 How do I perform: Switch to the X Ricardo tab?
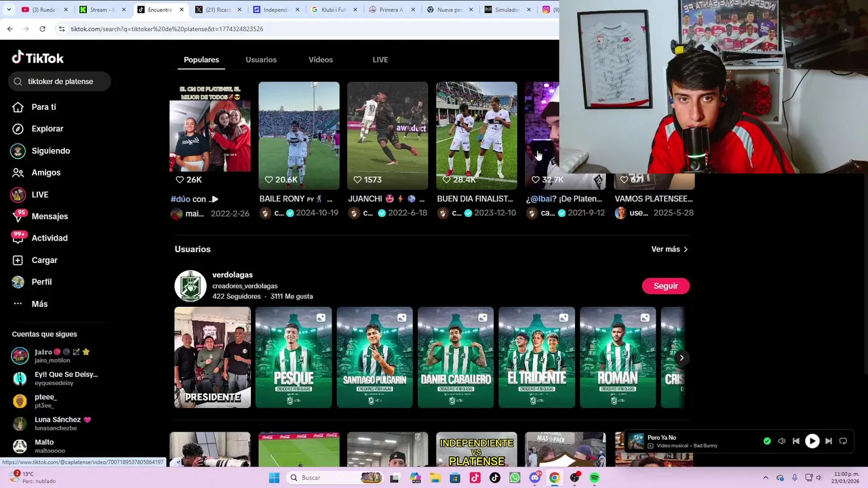(217, 9)
